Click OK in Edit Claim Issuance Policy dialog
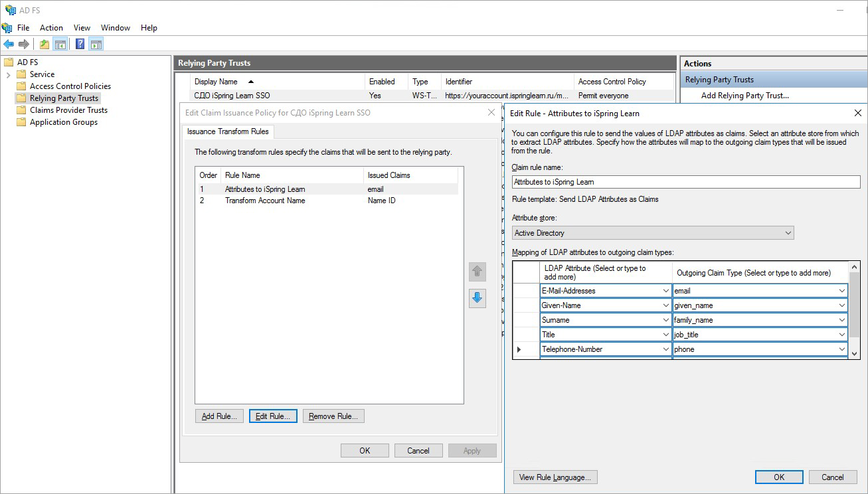The image size is (868, 494). click(365, 450)
